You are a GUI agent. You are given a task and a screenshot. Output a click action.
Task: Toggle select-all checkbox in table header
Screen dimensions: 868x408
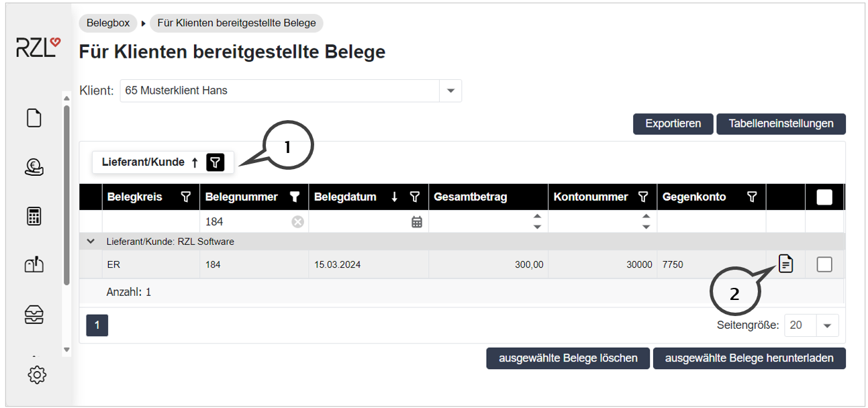824,197
